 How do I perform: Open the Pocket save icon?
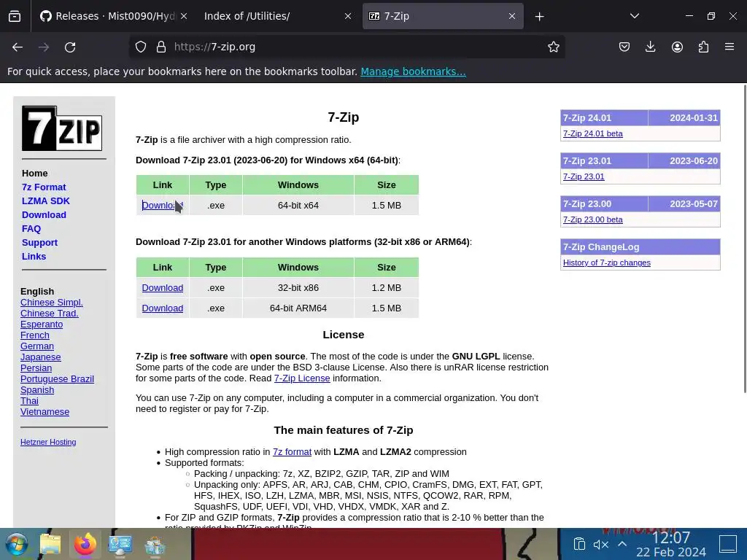[x=624, y=47]
